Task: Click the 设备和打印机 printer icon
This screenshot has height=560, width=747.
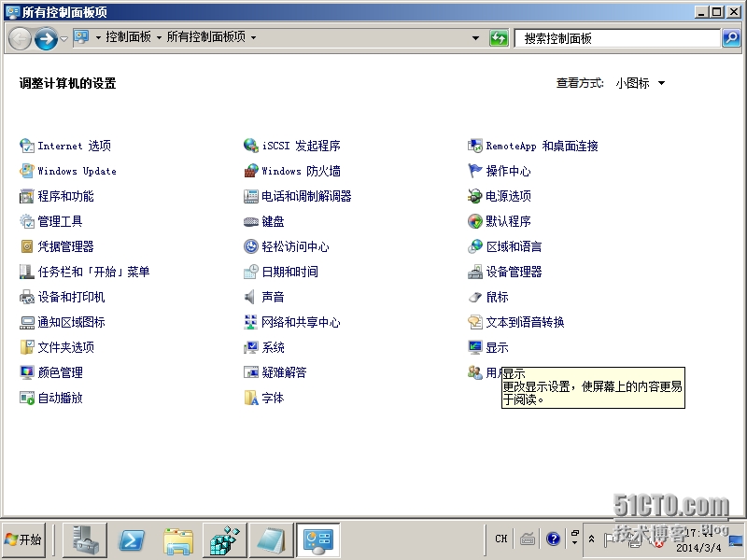Action: [x=27, y=297]
